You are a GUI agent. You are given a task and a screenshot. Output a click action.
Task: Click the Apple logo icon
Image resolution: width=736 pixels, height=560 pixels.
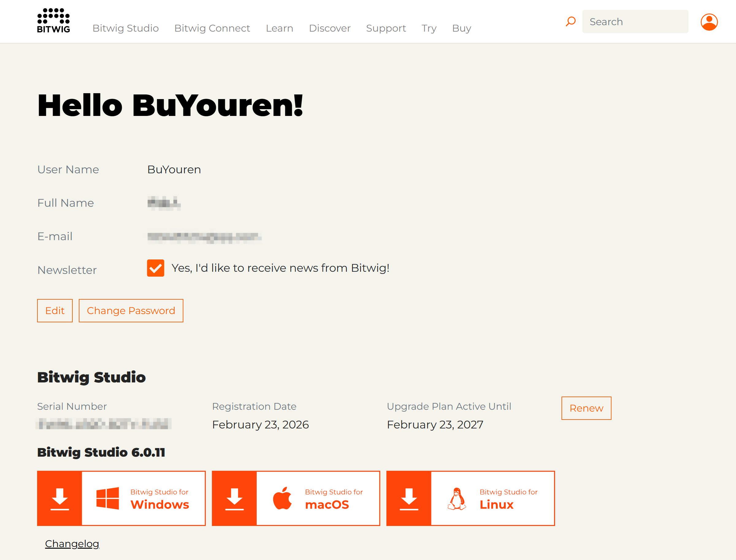click(282, 498)
